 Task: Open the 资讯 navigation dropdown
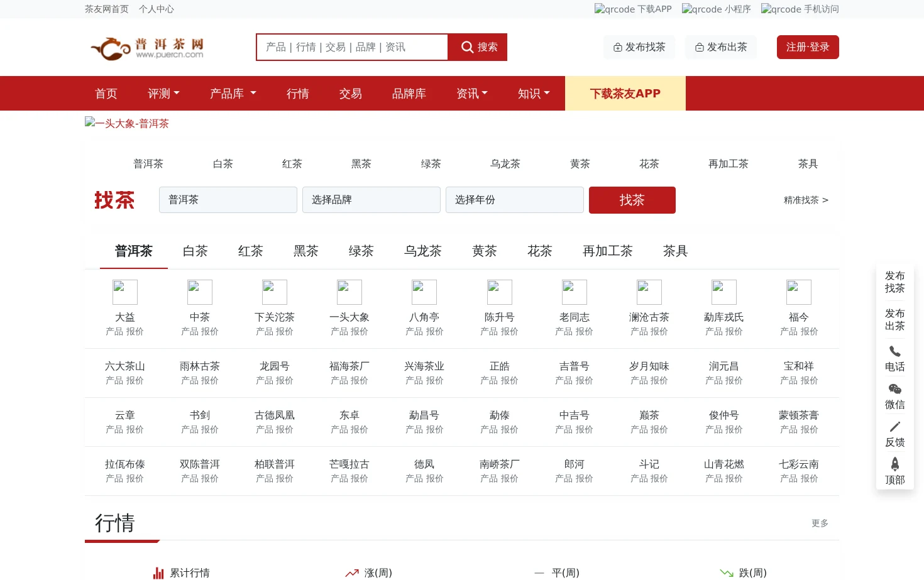pyautogui.click(x=472, y=94)
